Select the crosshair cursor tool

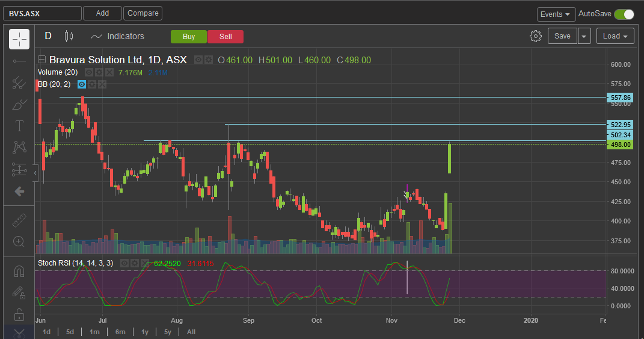point(19,39)
